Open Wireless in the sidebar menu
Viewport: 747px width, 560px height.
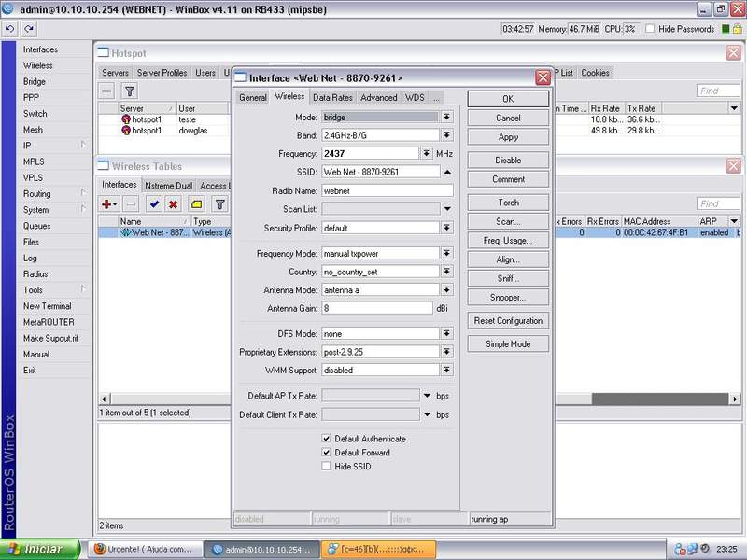37,65
